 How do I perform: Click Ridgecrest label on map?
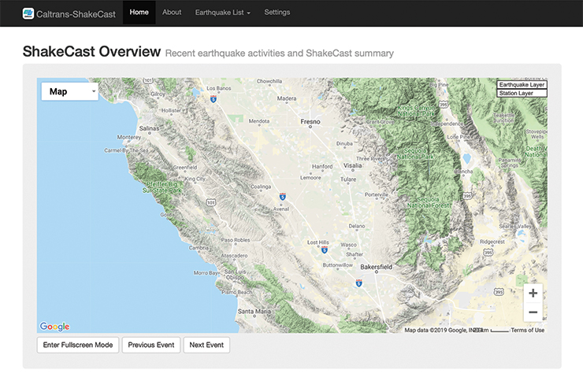492,242
